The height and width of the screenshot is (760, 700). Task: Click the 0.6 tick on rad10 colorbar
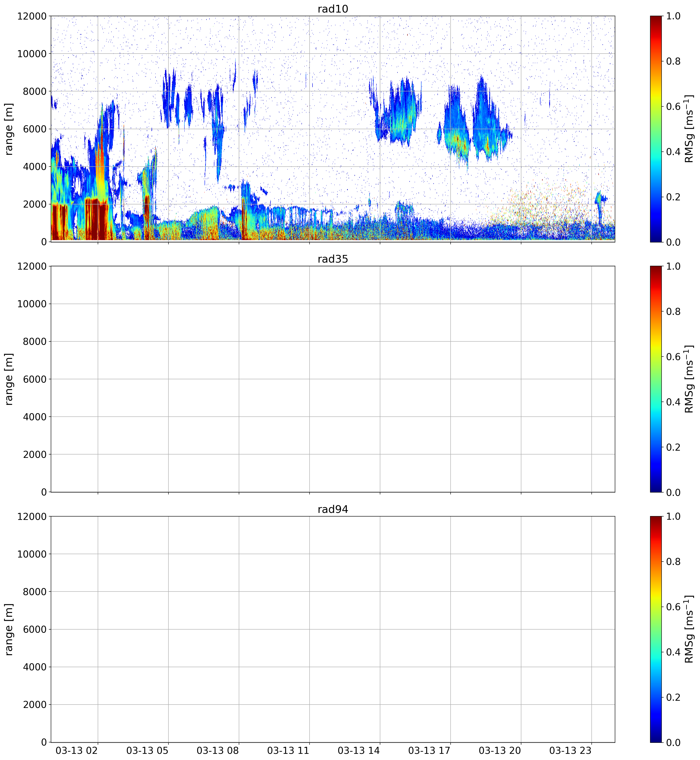(673, 106)
